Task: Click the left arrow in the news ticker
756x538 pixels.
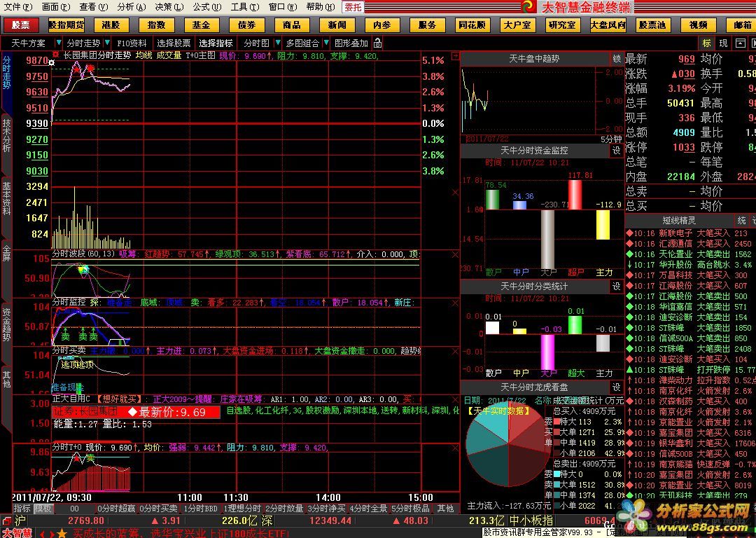Action: (x=41, y=534)
